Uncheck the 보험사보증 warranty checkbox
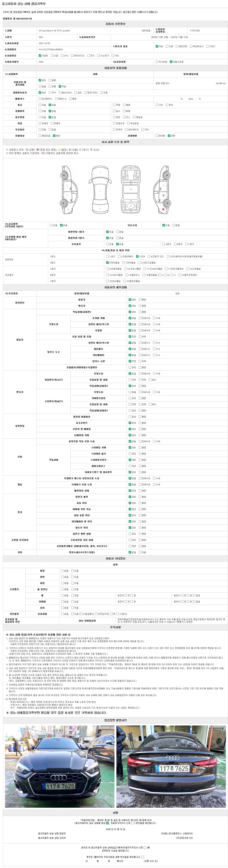This screenshot has width=228, height=868. (171, 62)
